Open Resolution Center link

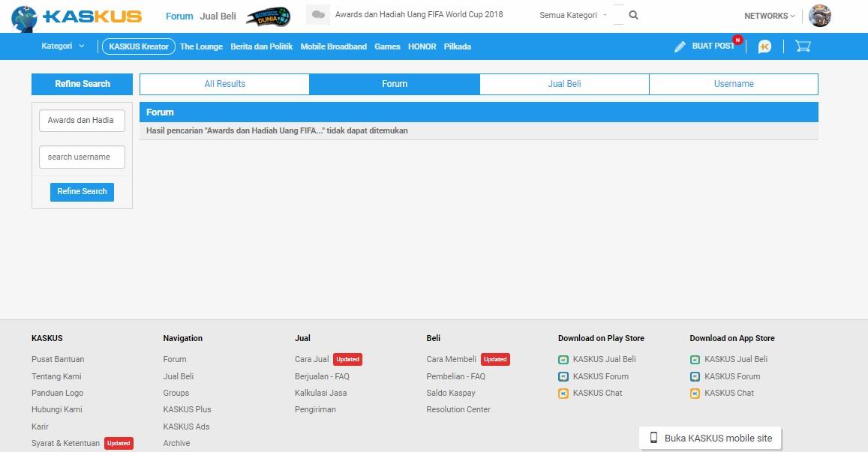[458, 410]
